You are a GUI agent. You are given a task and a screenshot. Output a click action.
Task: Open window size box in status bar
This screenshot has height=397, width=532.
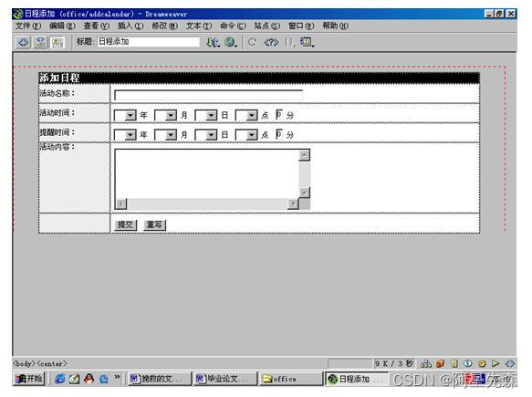click(x=349, y=364)
